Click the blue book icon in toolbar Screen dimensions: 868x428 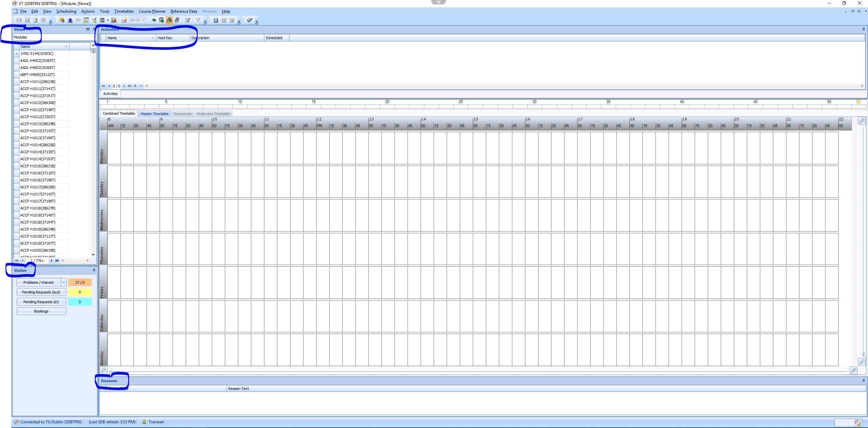tap(215, 20)
